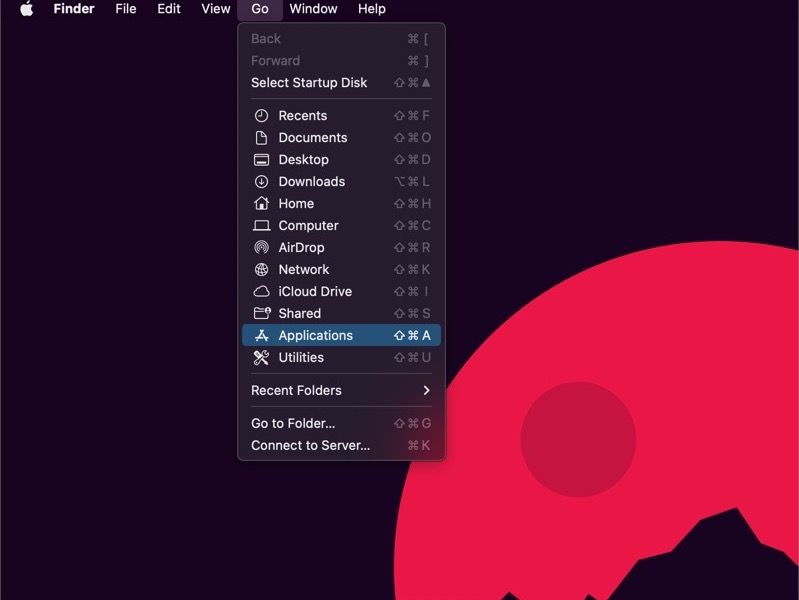Screen dimensions: 799x600
Task: Choose Connect to Server...
Action: [x=341, y=445]
